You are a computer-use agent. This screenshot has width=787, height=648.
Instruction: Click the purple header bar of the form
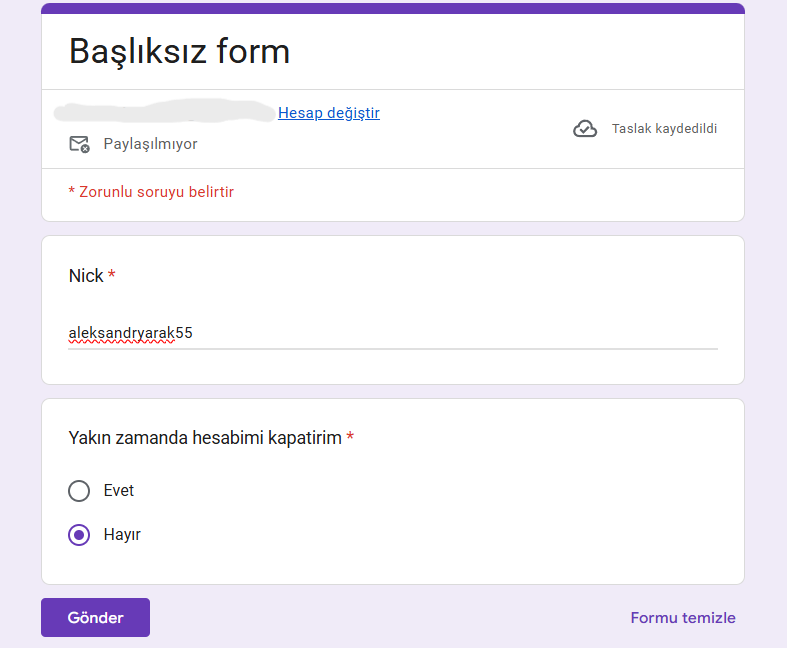(x=393, y=9)
